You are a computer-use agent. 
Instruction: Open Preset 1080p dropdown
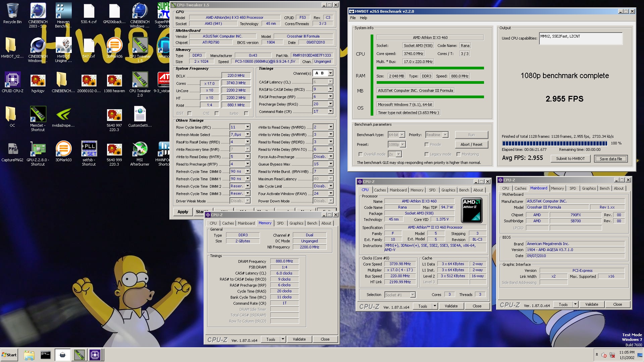tap(402, 144)
